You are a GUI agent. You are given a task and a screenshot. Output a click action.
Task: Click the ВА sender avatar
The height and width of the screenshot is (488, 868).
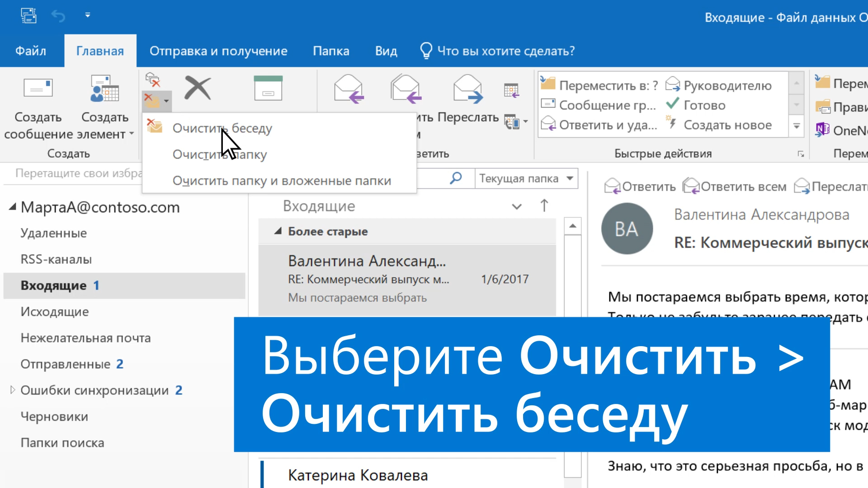[x=627, y=229]
